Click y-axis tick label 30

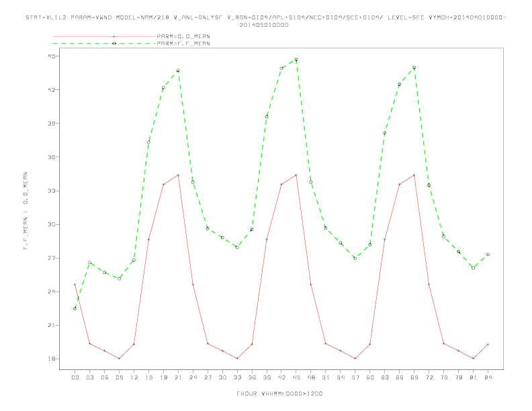pos(51,224)
